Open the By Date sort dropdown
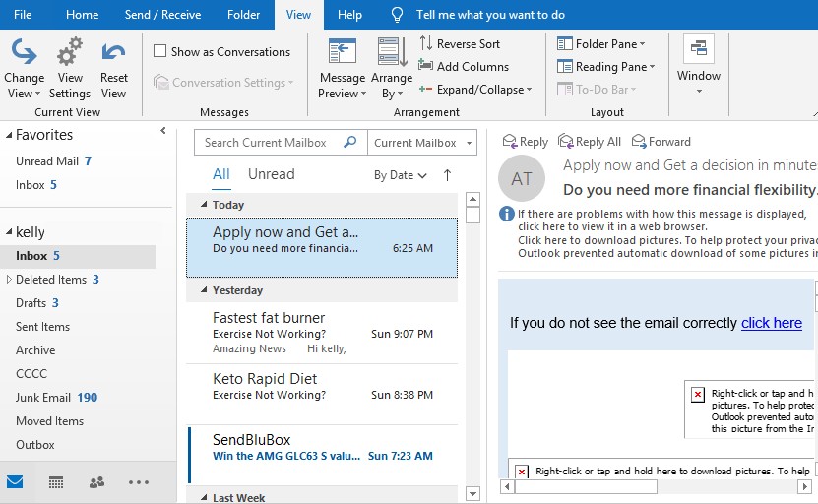Viewport: 818px width, 504px height. coord(400,175)
